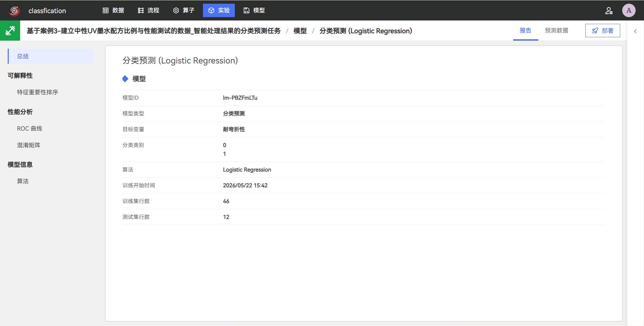The width and height of the screenshot is (644, 326).
Task: Click the 分类预测 (Logistic Regression) page title
Action: click(x=180, y=60)
